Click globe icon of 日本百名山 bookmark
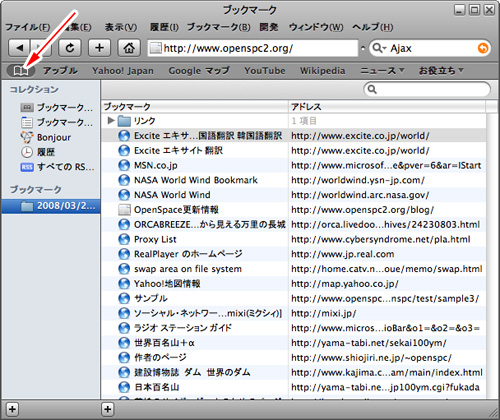 124,387
